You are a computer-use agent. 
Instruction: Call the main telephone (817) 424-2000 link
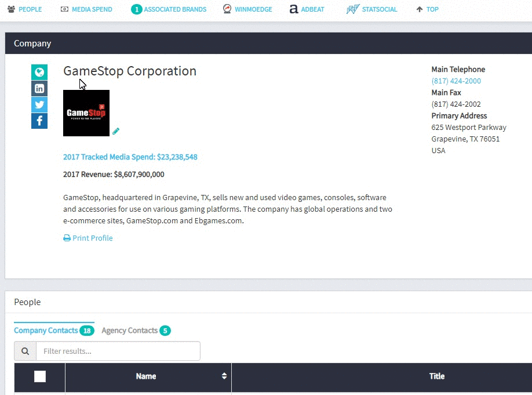point(456,81)
